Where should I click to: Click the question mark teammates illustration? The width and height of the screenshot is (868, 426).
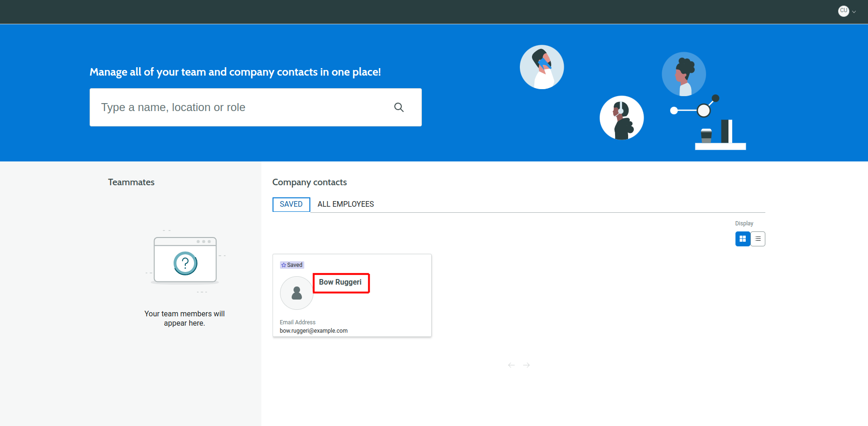click(x=185, y=263)
